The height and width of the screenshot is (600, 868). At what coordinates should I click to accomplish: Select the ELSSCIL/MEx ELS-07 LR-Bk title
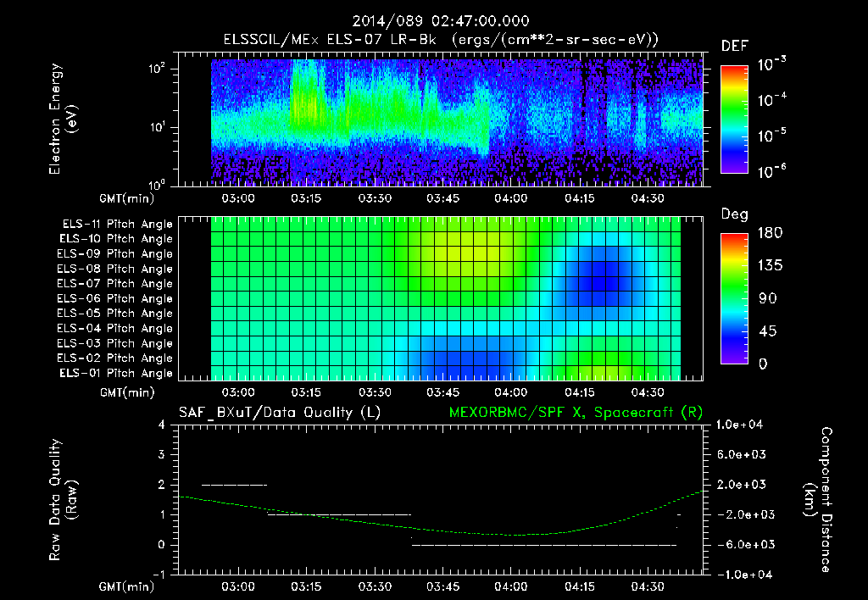pyautogui.click(x=441, y=40)
